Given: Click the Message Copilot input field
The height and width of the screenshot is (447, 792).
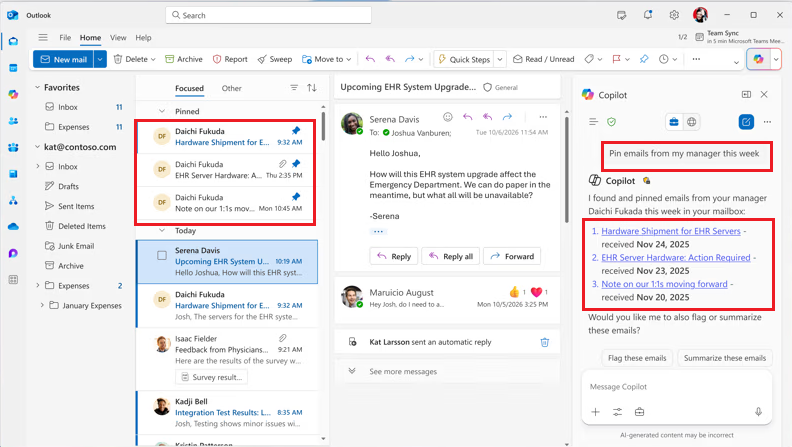Looking at the screenshot, I should coord(677,387).
